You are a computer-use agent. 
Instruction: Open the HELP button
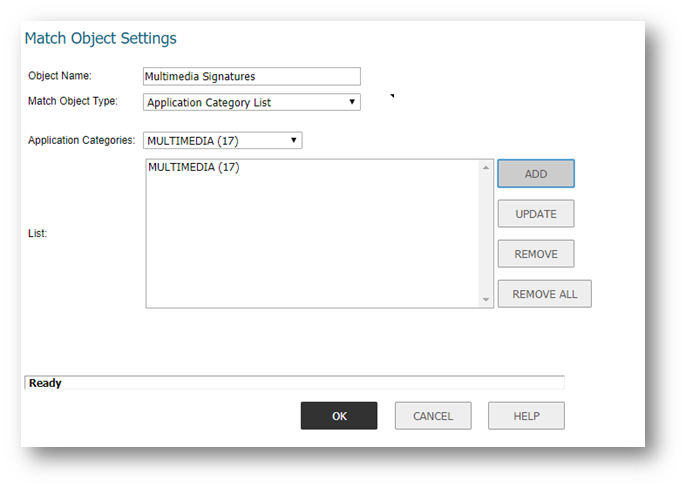(x=526, y=416)
